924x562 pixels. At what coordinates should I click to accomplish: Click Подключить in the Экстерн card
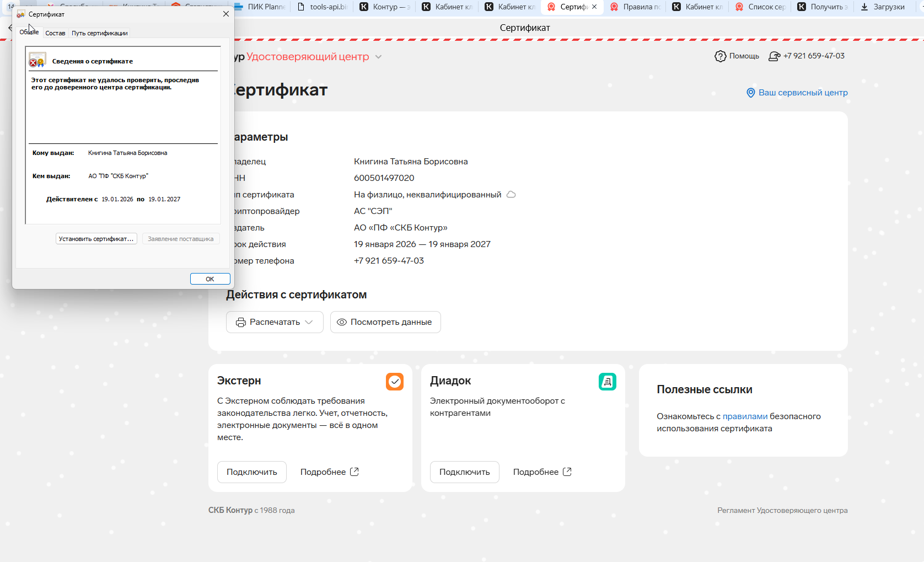point(252,472)
